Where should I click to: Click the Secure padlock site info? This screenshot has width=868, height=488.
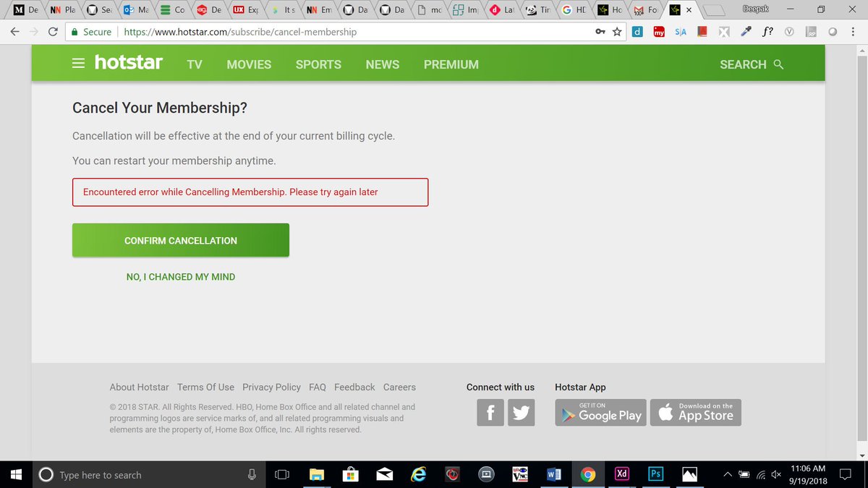tap(90, 32)
